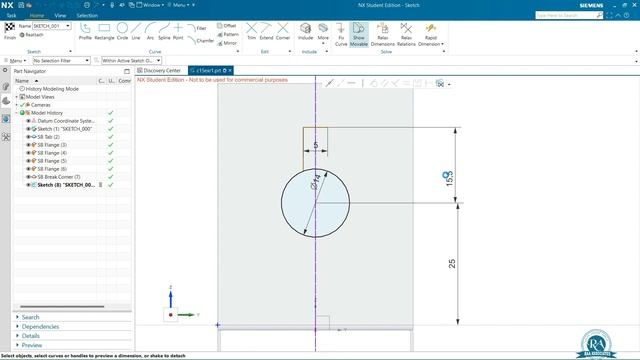Click the full screen icon near search
The height and width of the screenshot is (360, 640).
pos(609,16)
